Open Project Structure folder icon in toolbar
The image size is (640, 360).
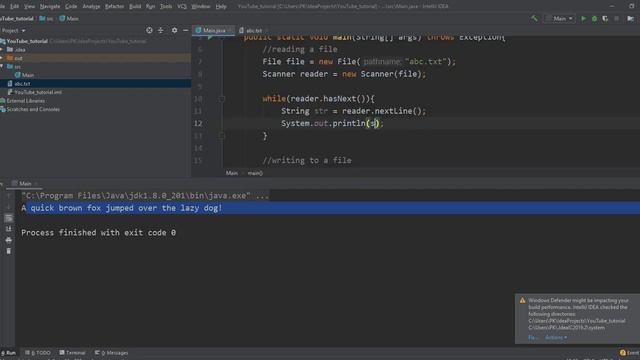[x=631, y=18]
